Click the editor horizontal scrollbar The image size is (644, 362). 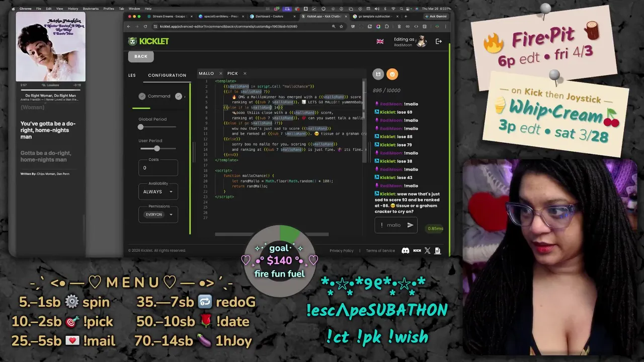point(272,234)
